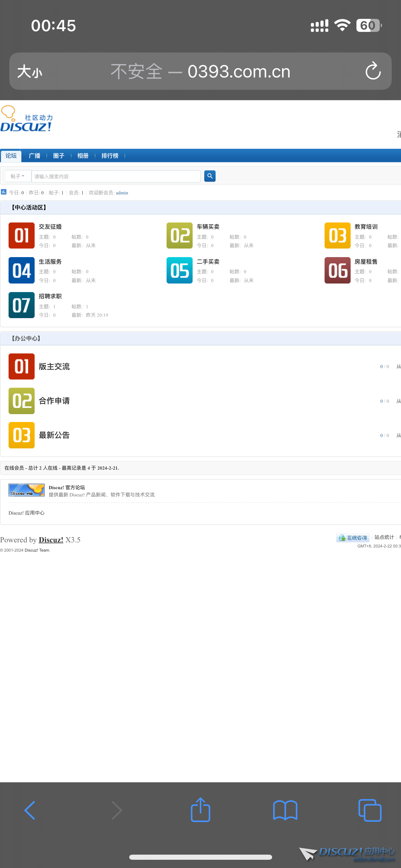Open Safari bookmarks book icon
Viewport: 401px width, 868px height.
(285, 810)
